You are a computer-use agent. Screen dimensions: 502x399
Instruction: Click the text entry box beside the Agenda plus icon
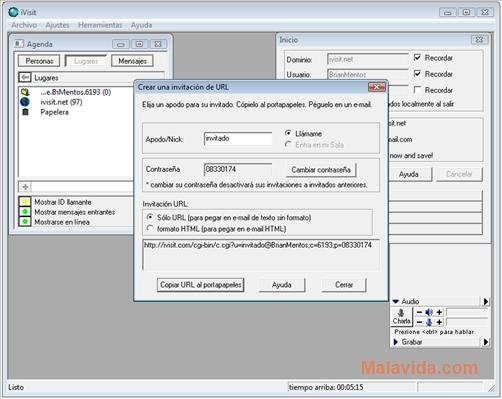(82, 187)
